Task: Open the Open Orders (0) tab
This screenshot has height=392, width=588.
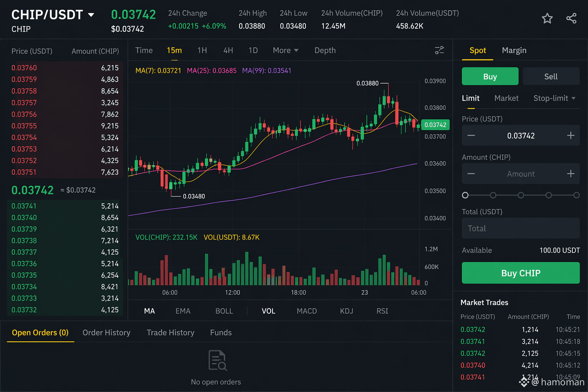Action: pos(40,333)
